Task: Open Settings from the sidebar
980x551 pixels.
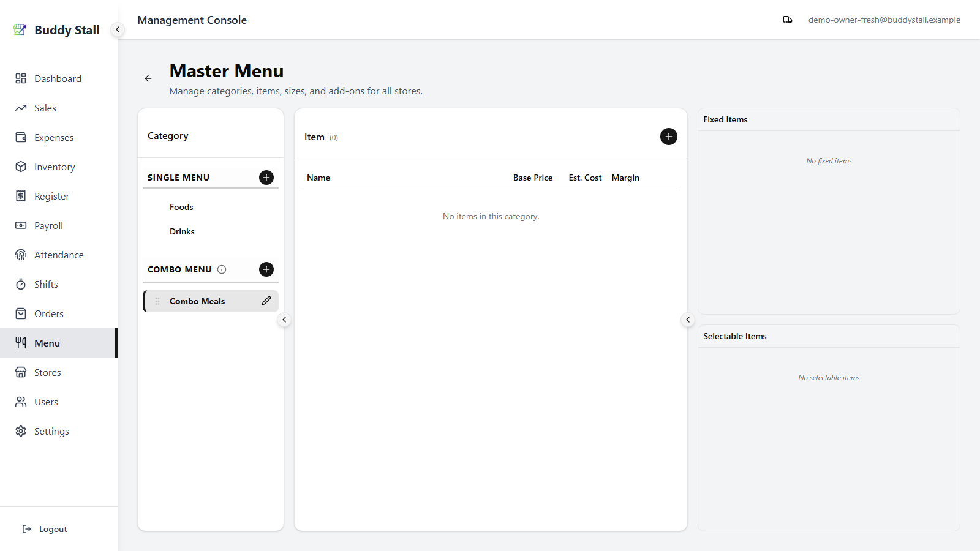Action: point(58,431)
